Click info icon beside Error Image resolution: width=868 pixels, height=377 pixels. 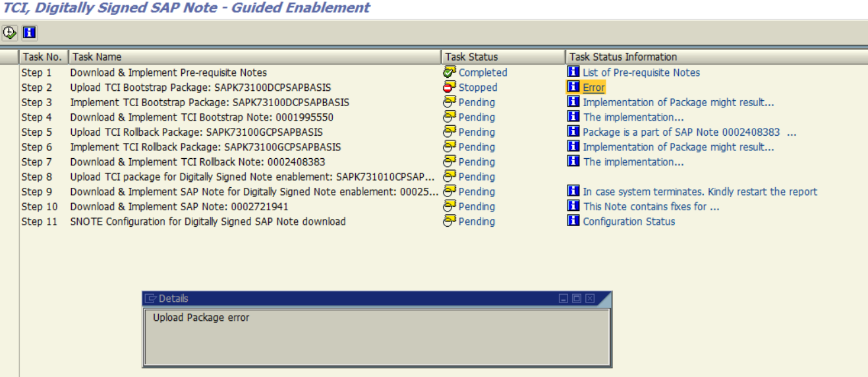click(573, 88)
